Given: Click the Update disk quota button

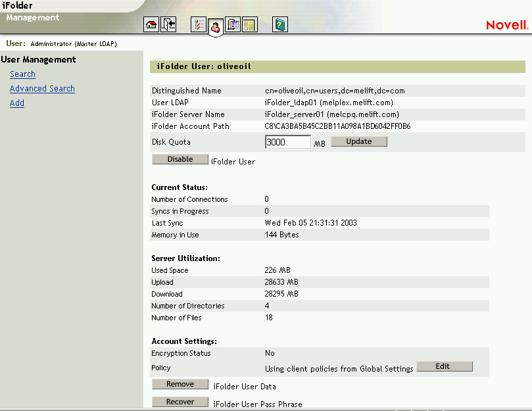Looking at the screenshot, I should pos(359,141).
